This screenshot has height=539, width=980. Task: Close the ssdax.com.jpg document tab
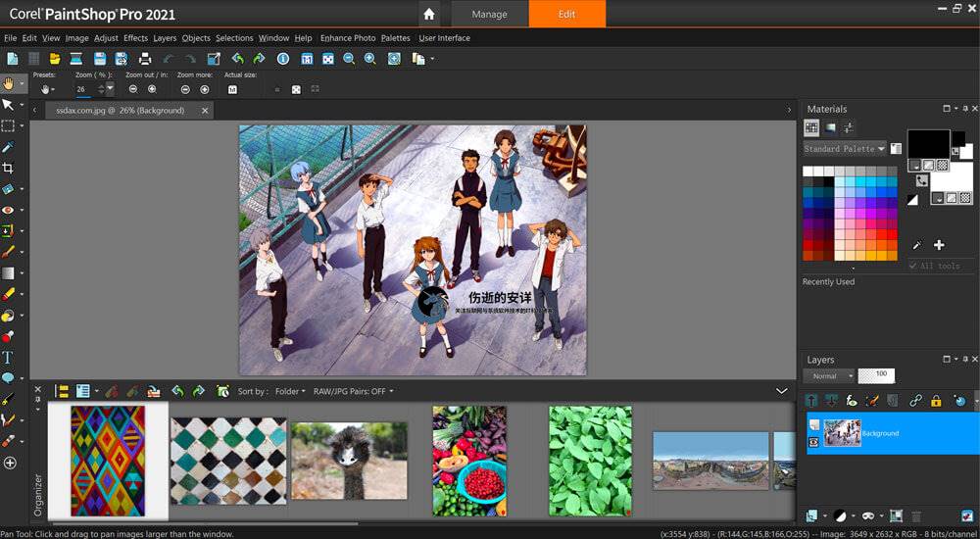(205, 111)
